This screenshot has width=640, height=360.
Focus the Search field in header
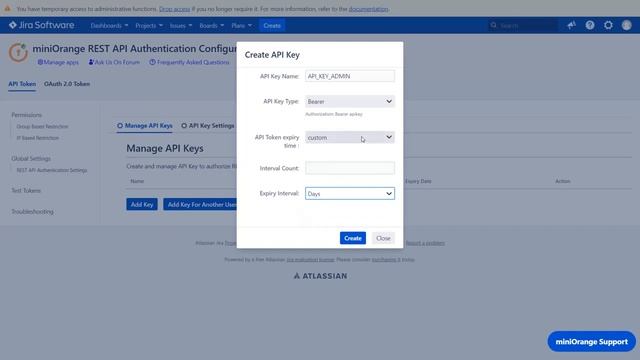click(524, 25)
